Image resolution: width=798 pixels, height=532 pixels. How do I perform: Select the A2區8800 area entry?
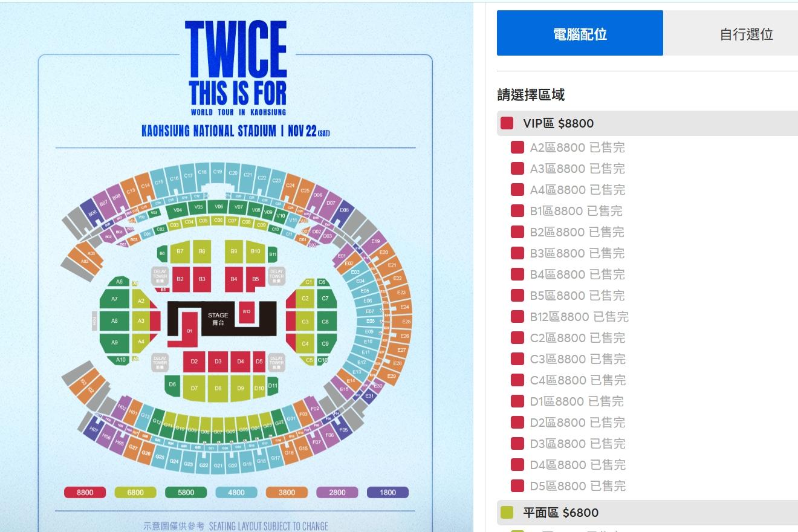[577, 148]
